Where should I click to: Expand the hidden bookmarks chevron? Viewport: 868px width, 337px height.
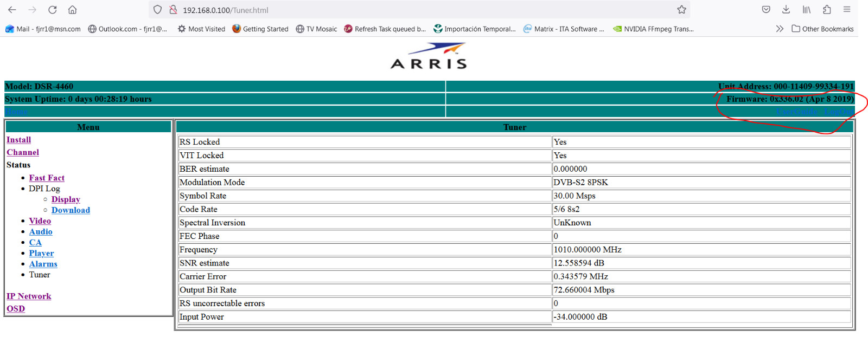(780, 29)
